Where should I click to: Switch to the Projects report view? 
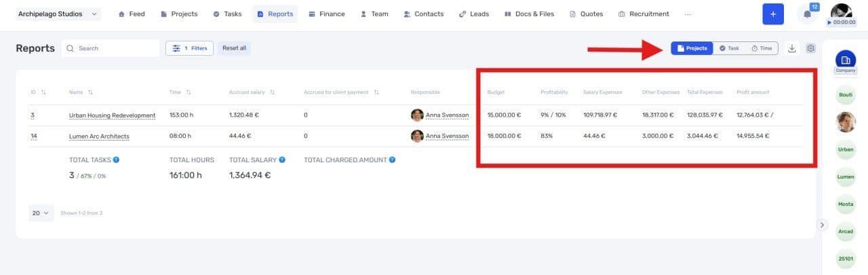692,48
